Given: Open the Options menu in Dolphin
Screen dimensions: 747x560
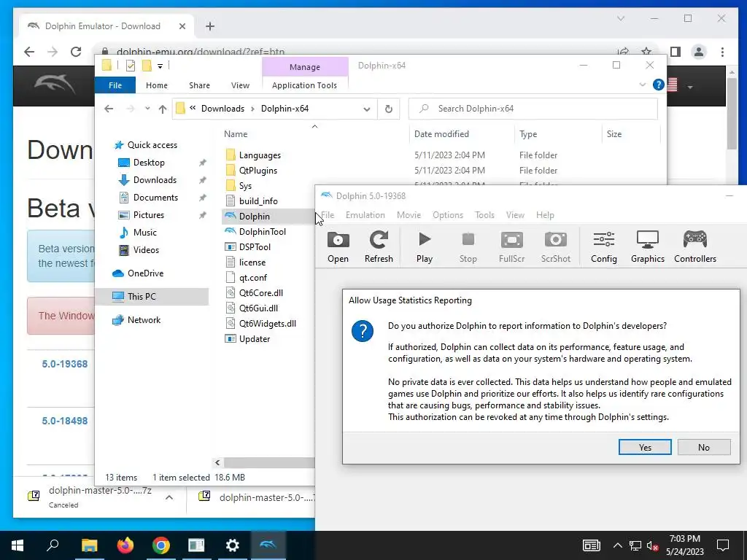Looking at the screenshot, I should click(448, 215).
